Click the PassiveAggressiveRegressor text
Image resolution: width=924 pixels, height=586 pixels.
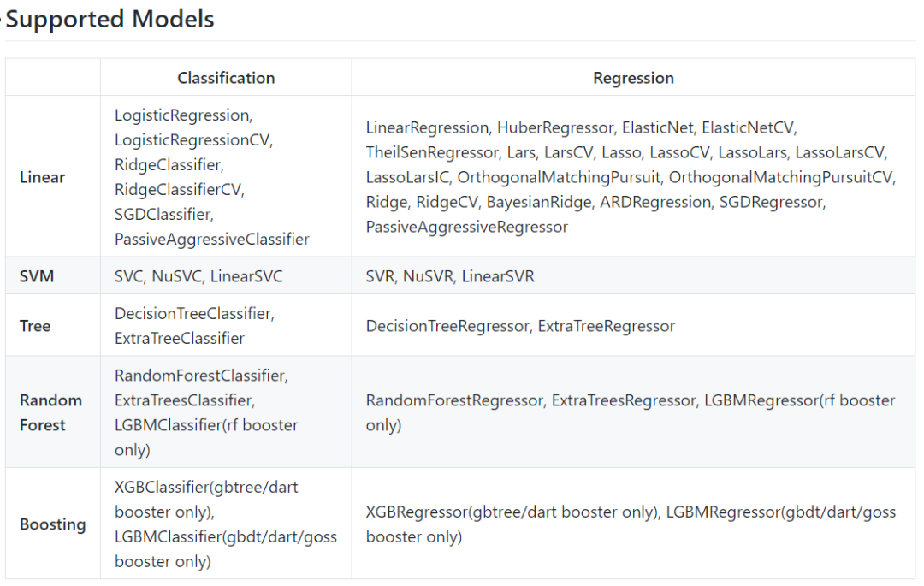pos(467,227)
